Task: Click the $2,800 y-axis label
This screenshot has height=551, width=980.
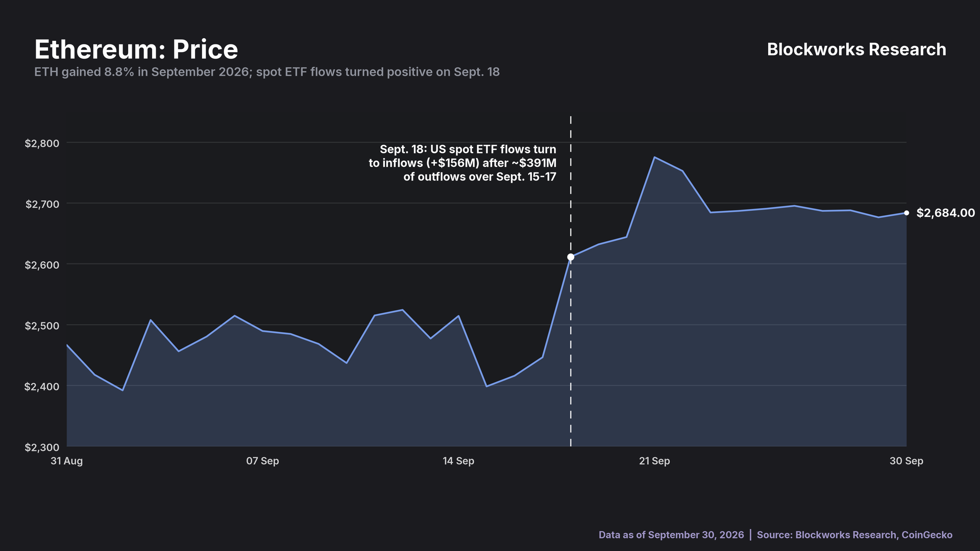Action: [x=42, y=143]
